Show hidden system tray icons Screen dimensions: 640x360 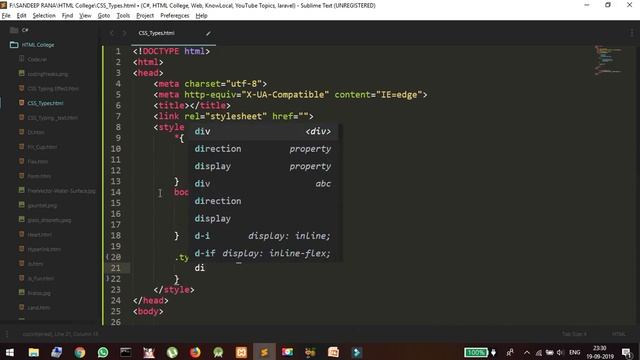point(527,352)
